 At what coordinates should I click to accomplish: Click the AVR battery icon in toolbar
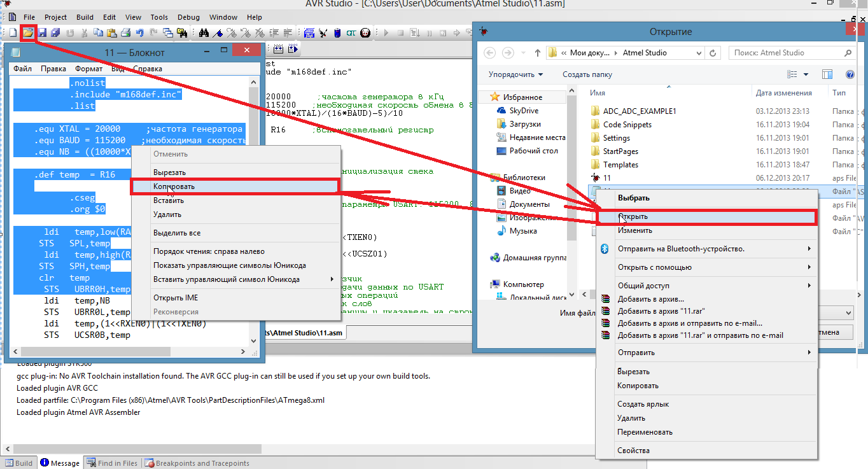tap(337, 32)
